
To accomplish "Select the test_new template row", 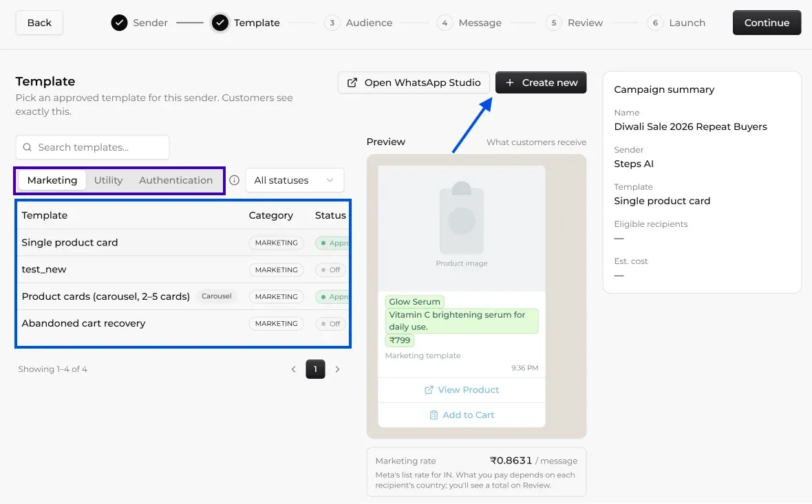I will tap(183, 270).
